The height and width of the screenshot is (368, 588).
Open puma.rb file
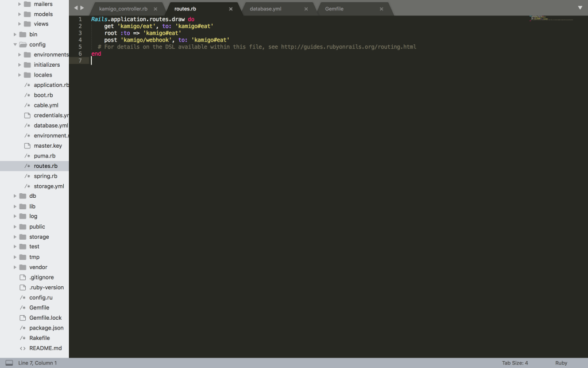coord(44,156)
